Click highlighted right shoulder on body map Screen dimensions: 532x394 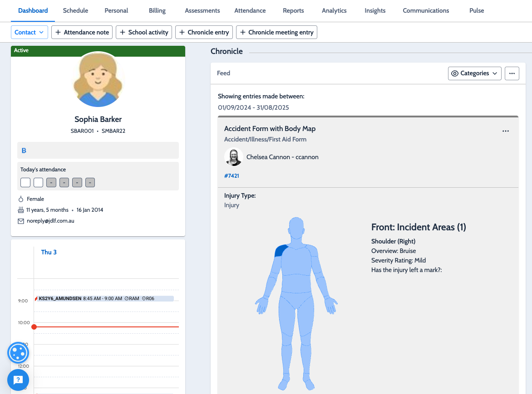click(x=281, y=250)
